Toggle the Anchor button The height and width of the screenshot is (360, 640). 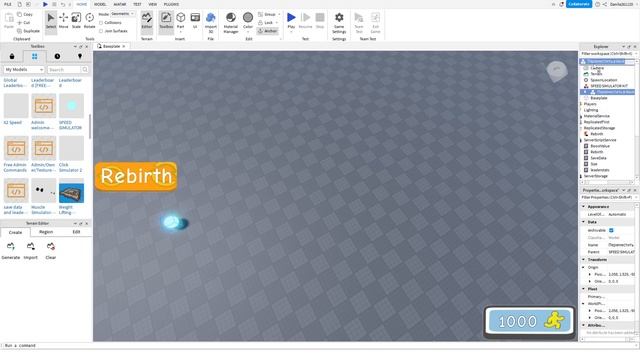click(268, 31)
